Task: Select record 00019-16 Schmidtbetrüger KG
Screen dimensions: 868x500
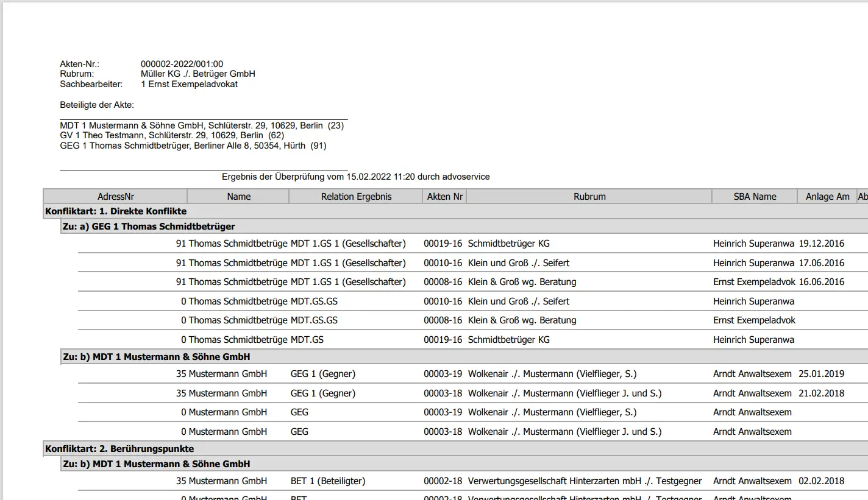Action: (x=509, y=243)
